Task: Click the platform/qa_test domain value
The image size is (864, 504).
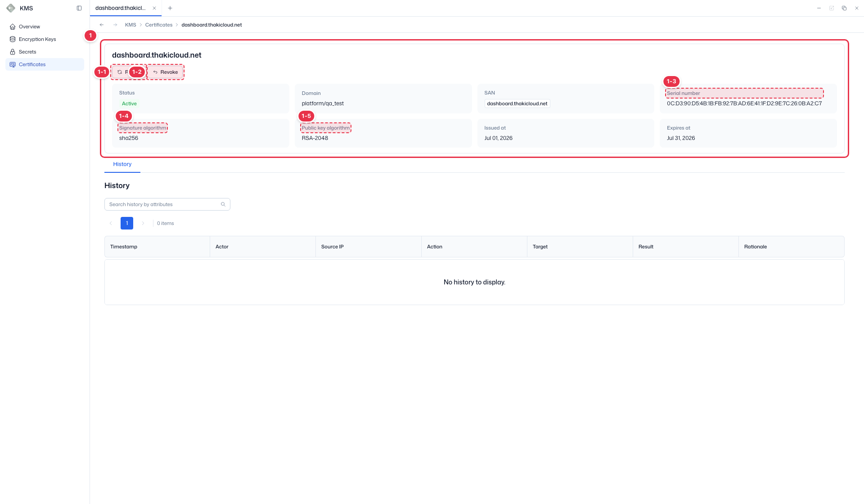Action: [323, 103]
